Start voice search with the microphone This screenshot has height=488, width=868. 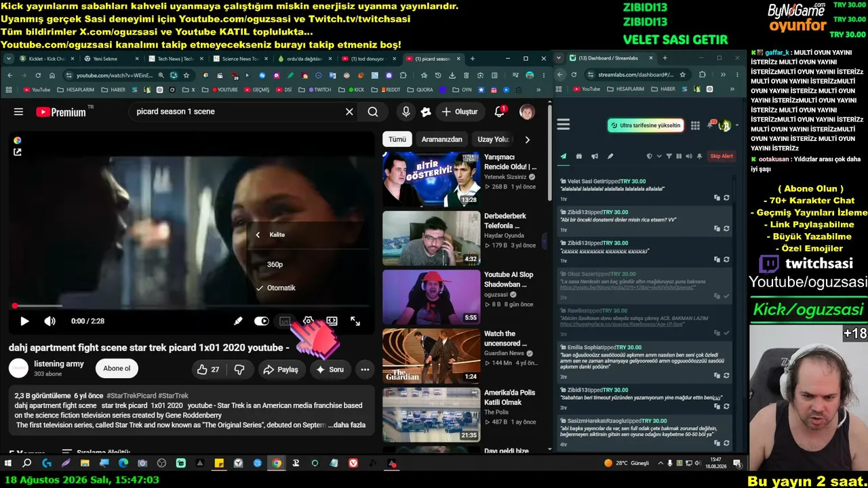[406, 112]
